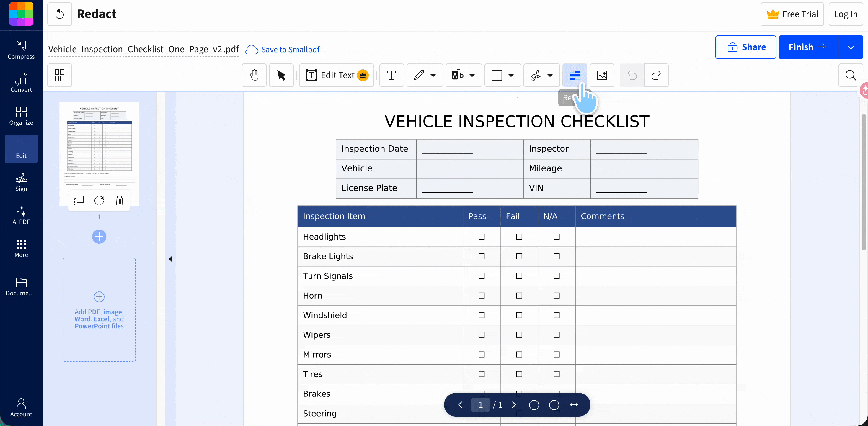Image resolution: width=868 pixels, height=426 pixels.
Task: Select the rectangle shape tool
Action: pos(497,75)
